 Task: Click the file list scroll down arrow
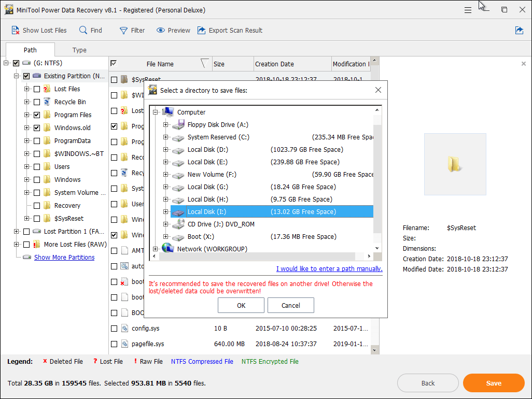click(x=374, y=350)
